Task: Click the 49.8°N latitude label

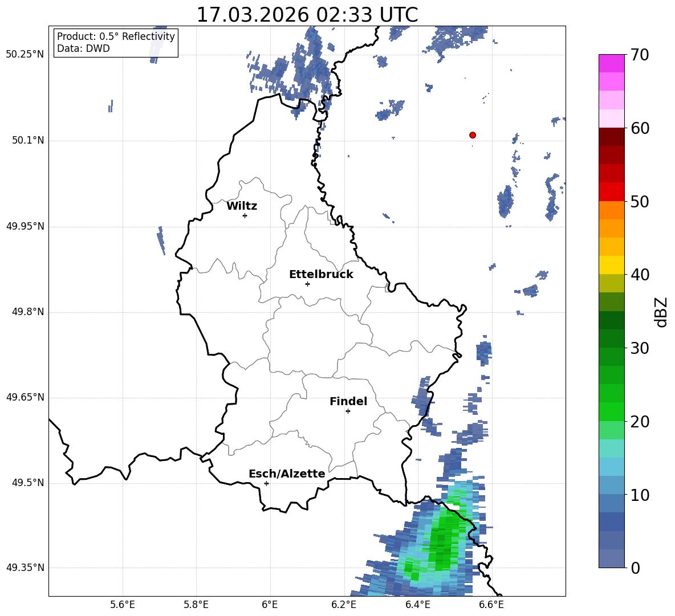Action: tap(28, 312)
